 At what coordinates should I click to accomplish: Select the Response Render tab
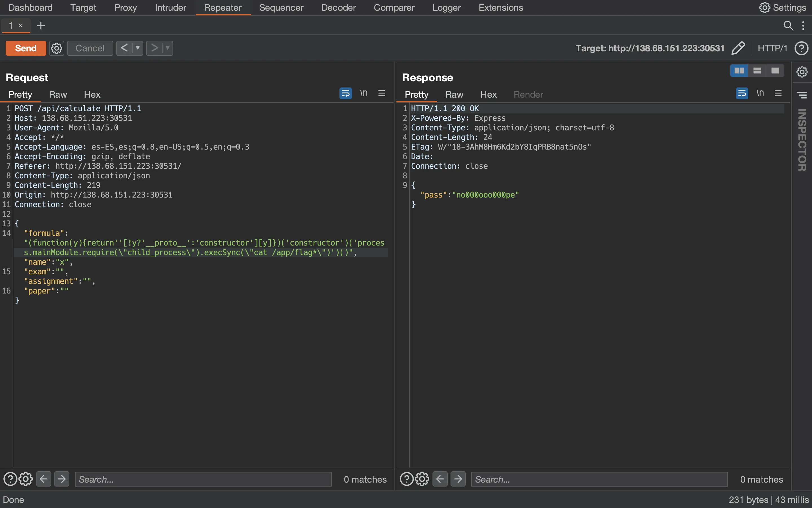coord(528,95)
